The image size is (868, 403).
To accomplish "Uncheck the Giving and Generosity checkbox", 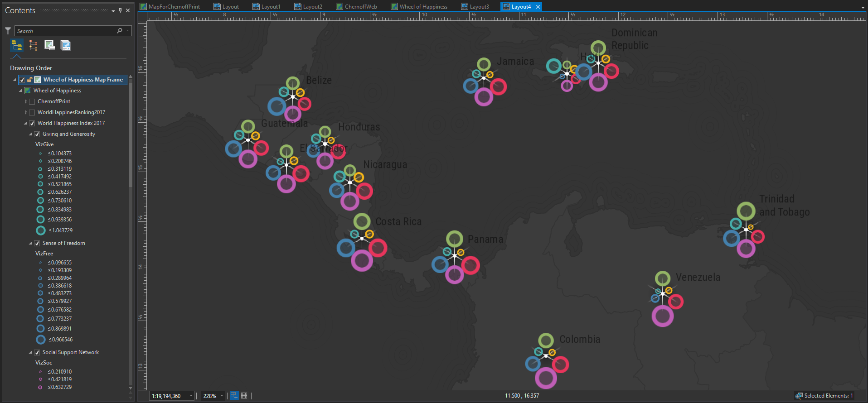I will [37, 134].
